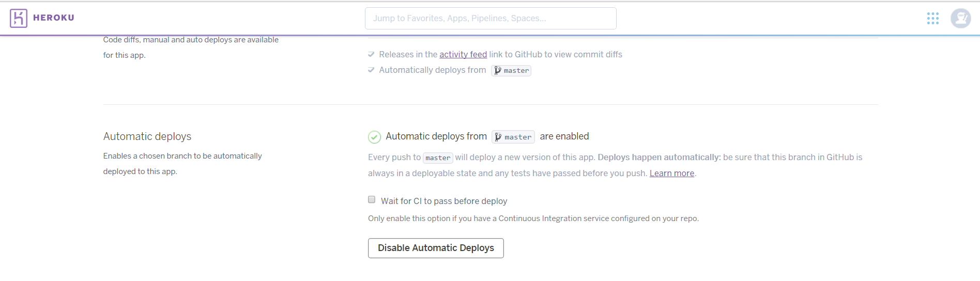Open the apps grid menu icon
This screenshot has width=980, height=281.
(932, 19)
